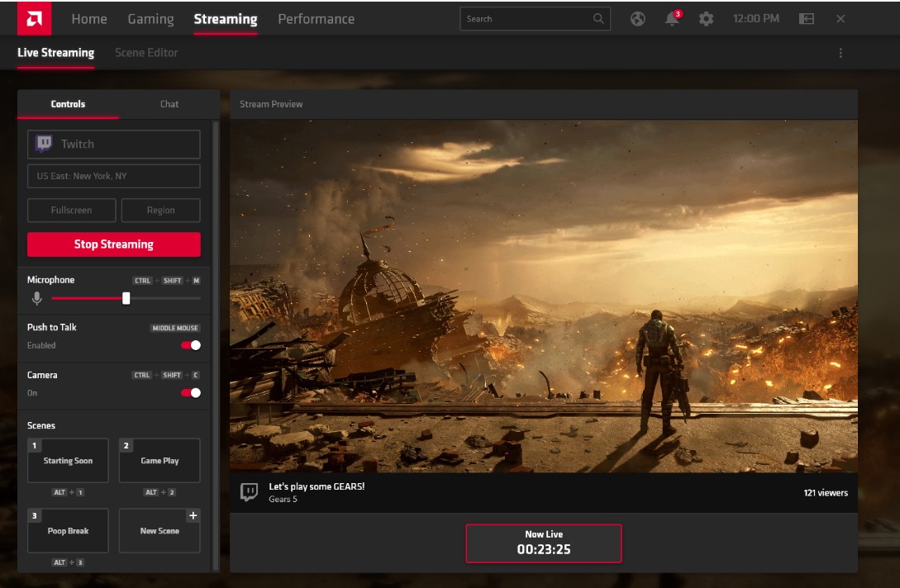
Task: Open the Scene Editor sub-tab
Action: coord(146,53)
